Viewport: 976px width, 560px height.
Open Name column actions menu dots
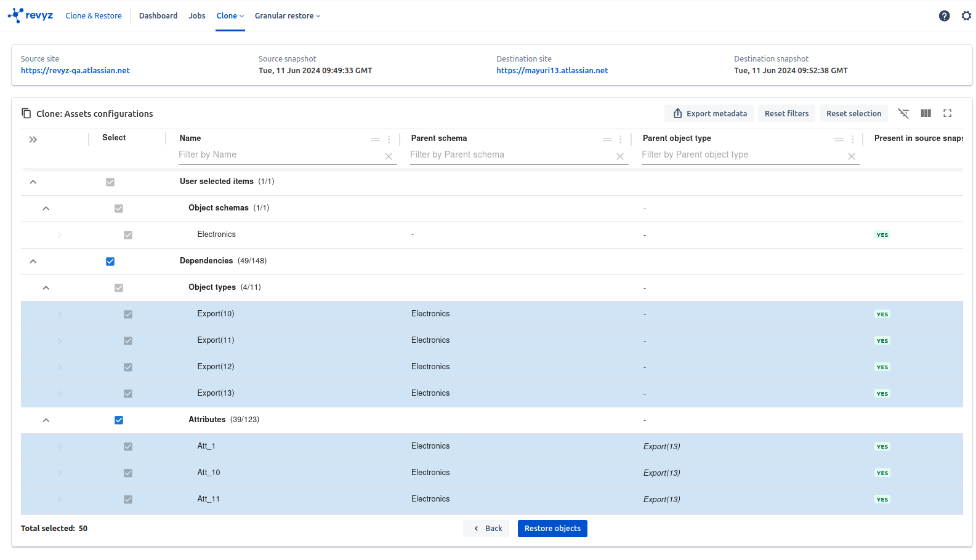[389, 140]
